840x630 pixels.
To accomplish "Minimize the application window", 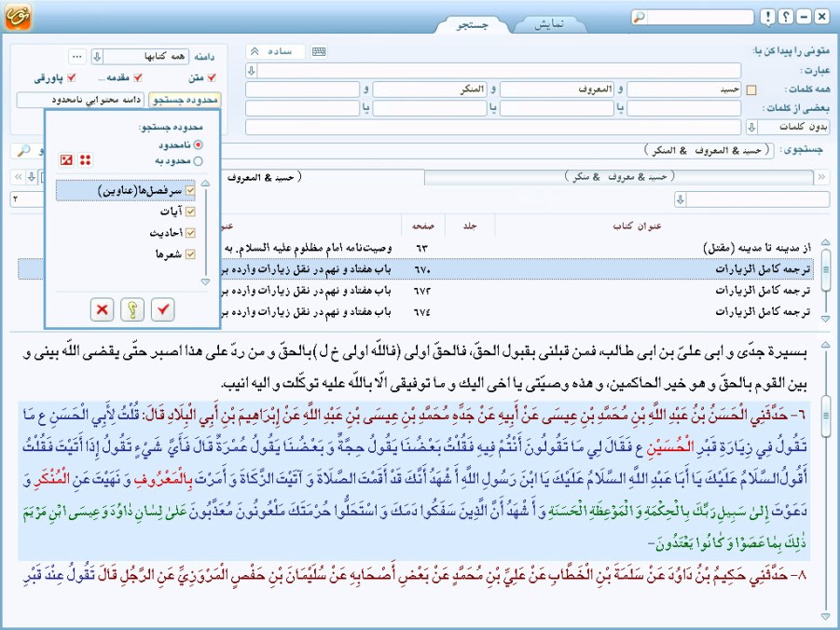I will (x=804, y=17).
